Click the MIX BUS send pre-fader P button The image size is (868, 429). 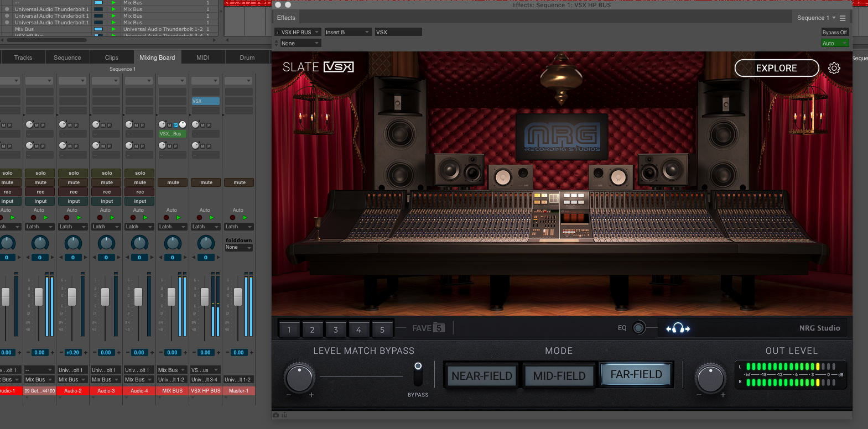click(x=175, y=125)
